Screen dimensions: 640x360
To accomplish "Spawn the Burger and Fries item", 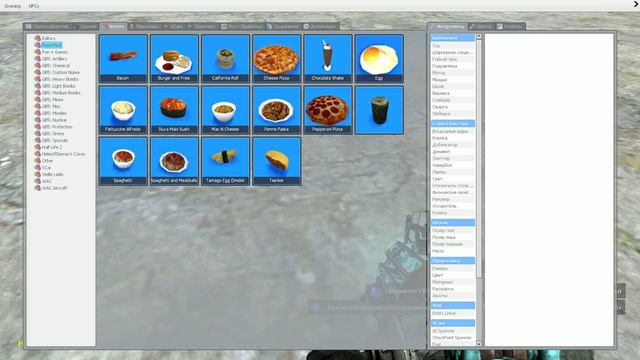I will coord(174,59).
